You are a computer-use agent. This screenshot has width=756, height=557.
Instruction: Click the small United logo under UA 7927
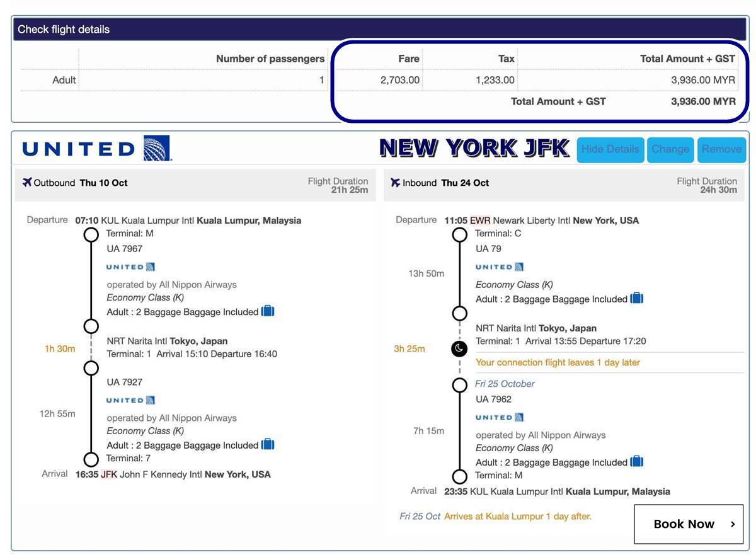pyautogui.click(x=131, y=400)
